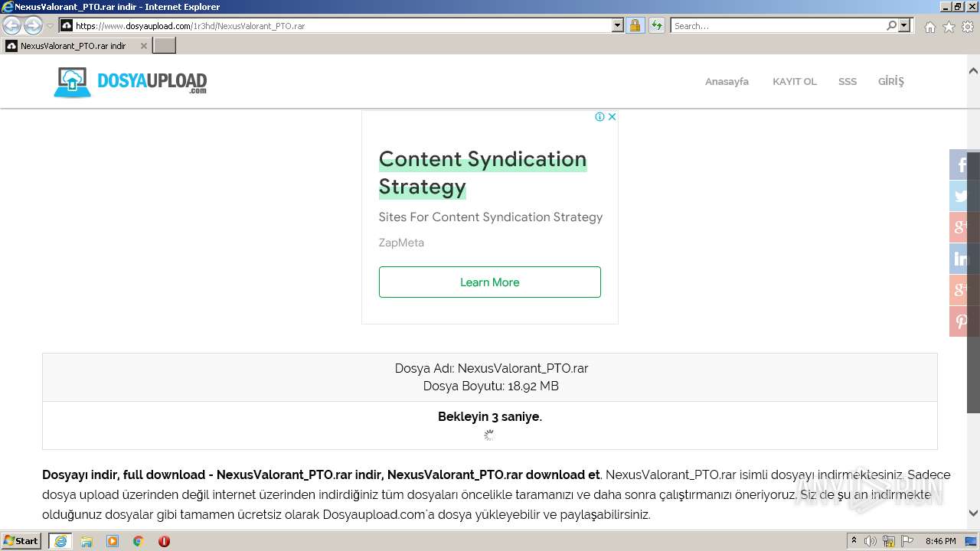Image resolution: width=980 pixels, height=551 pixels.
Task: Click the security lock icon
Action: (x=635, y=25)
